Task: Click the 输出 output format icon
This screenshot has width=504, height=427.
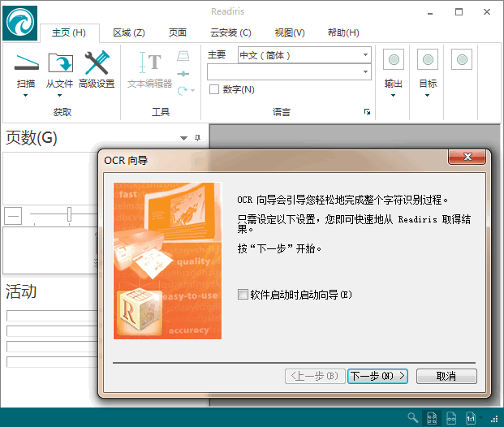Action: 394,59
